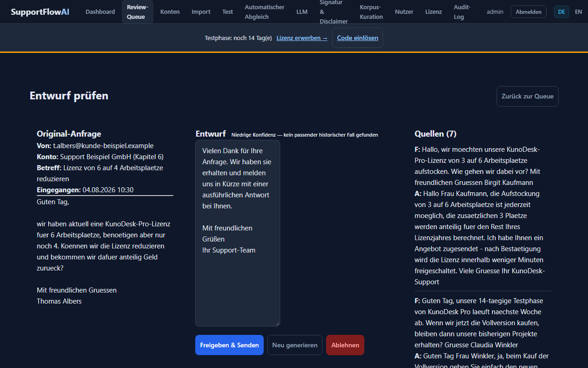Go to the Dashboard nav item
Screen dimensions: 588x368
tap(100, 12)
